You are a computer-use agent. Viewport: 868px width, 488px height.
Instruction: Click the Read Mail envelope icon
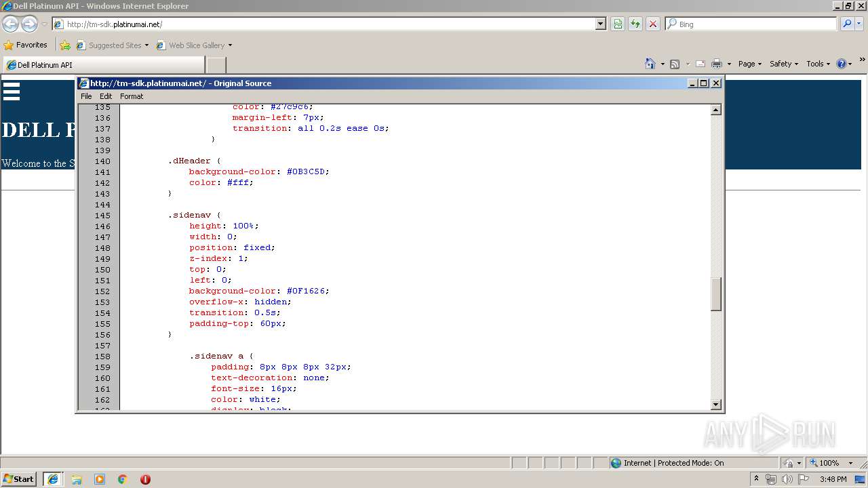click(x=701, y=64)
